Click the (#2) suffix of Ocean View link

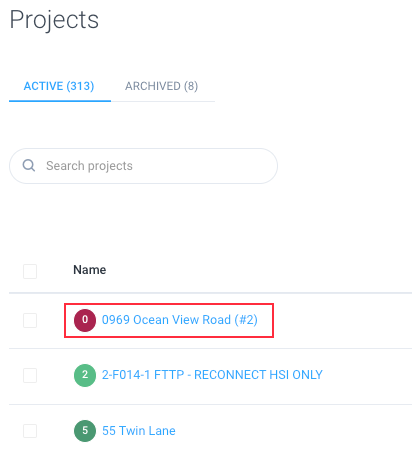pos(246,320)
